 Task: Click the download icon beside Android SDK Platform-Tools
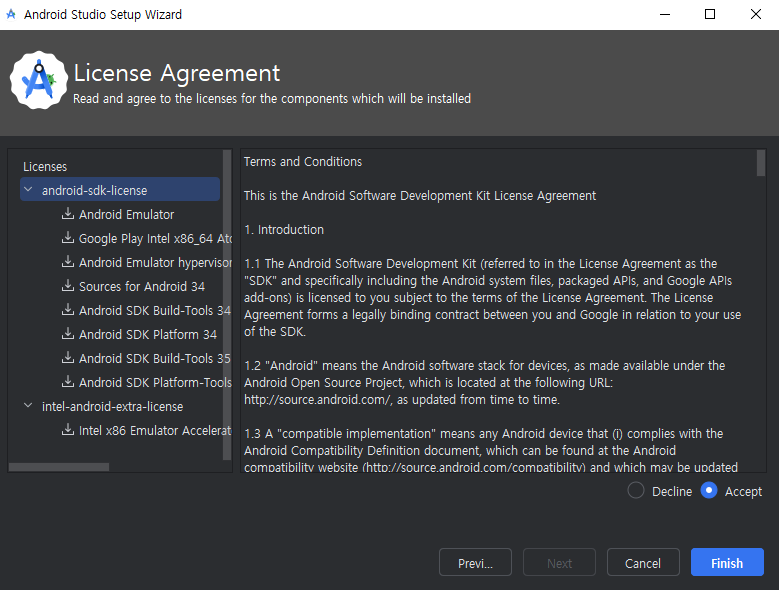68,381
